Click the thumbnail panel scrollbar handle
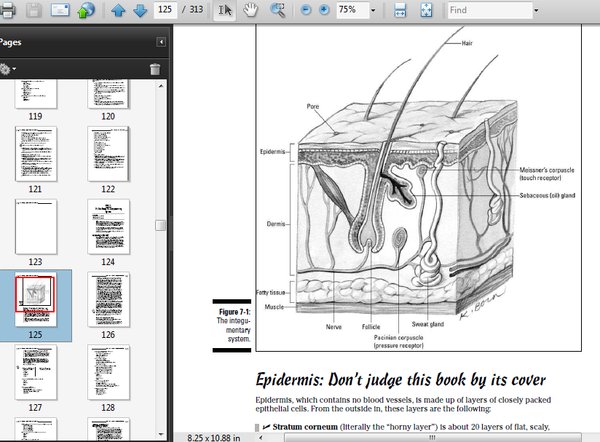Viewport: 600px width, 442px height. click(x=161, y=225)
